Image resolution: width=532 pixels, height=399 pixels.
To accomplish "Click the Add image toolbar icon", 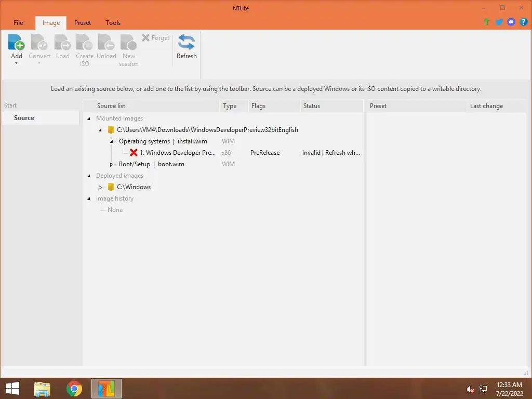I will coord(16,42).
